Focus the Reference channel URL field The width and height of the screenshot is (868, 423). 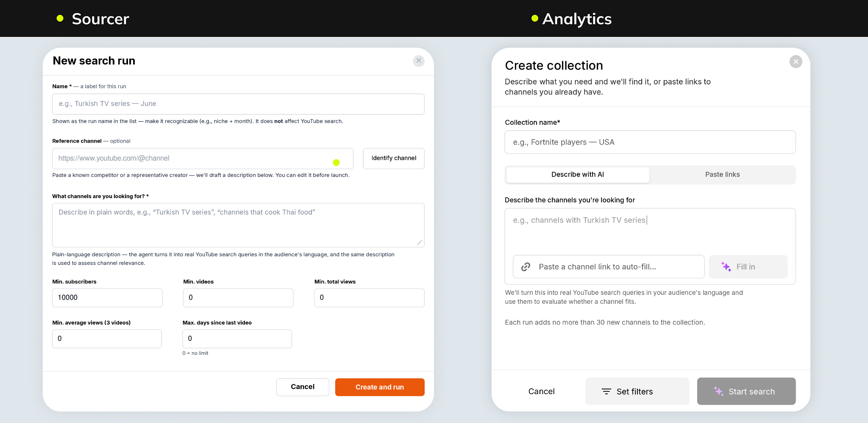[x=203, y=159]
